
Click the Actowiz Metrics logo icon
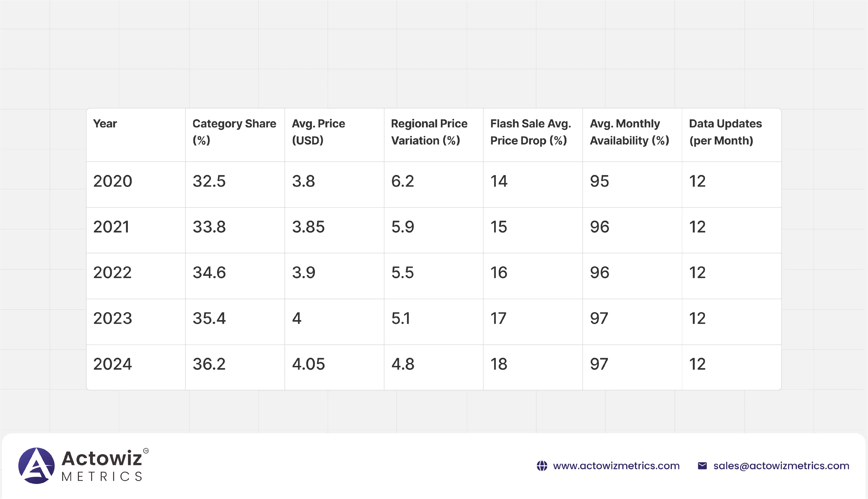(x=36, y=465)
